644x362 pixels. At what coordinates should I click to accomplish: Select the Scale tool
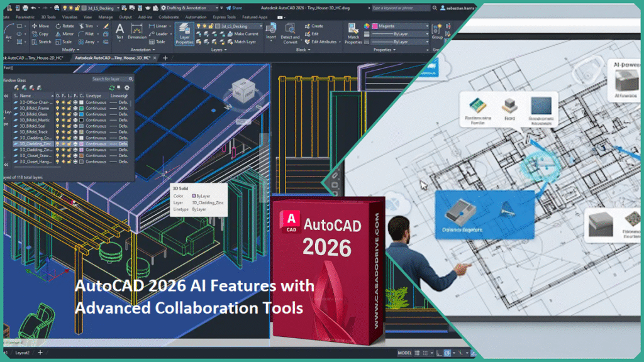point(64,42)
